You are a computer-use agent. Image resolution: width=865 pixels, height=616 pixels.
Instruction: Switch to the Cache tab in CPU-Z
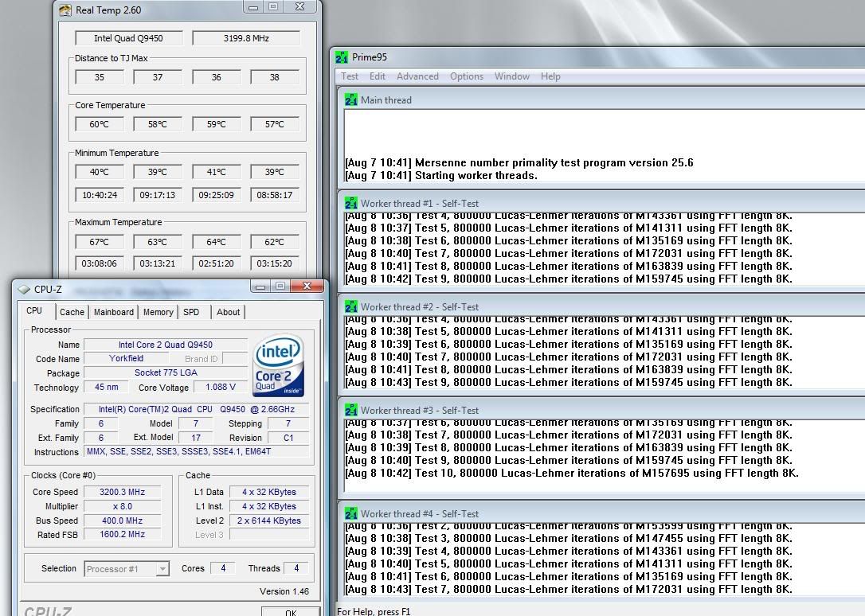[x=72, y=312]
